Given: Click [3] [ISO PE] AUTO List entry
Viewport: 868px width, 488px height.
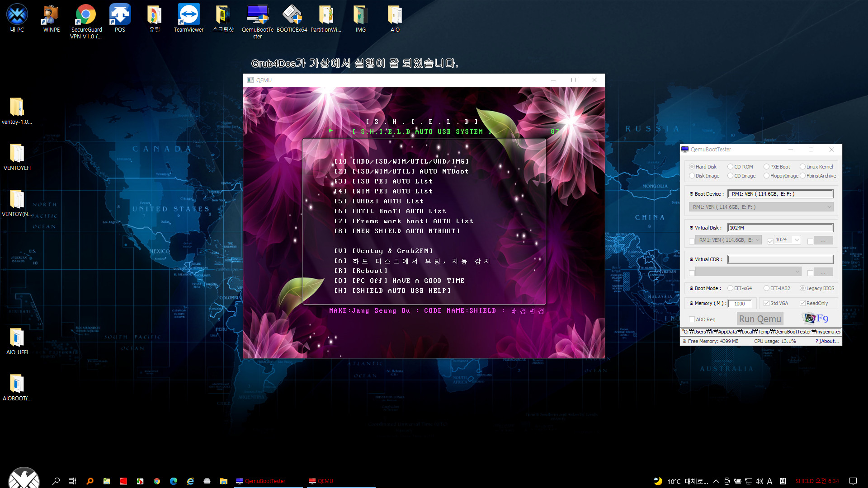Looking at the screenshot, I should pyautogui.click(x=383, y=181).
